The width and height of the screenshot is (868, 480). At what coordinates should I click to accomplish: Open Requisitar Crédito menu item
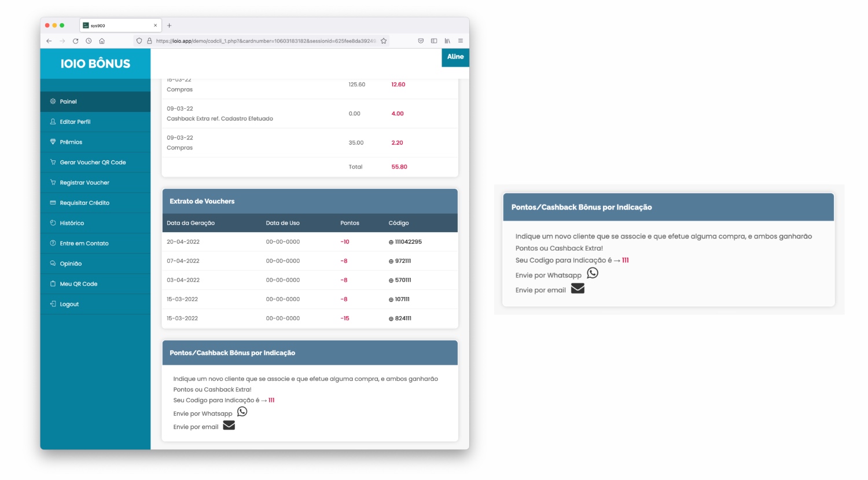pos(84,203)
